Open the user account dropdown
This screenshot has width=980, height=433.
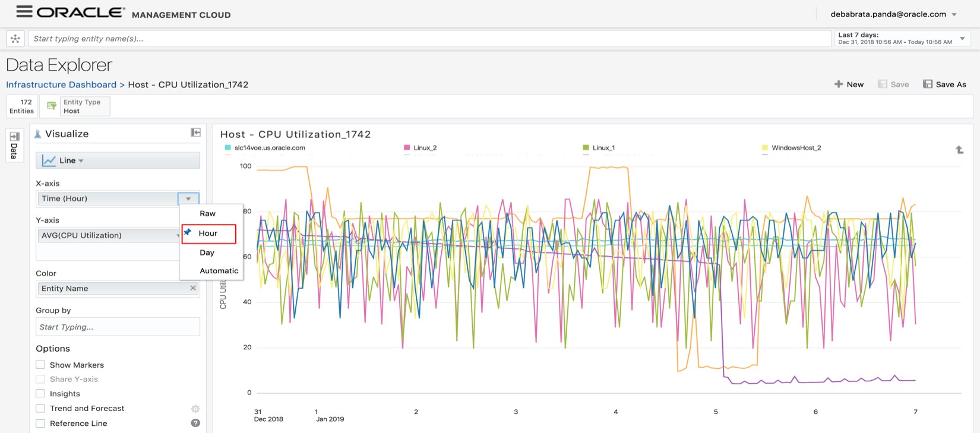954,14
